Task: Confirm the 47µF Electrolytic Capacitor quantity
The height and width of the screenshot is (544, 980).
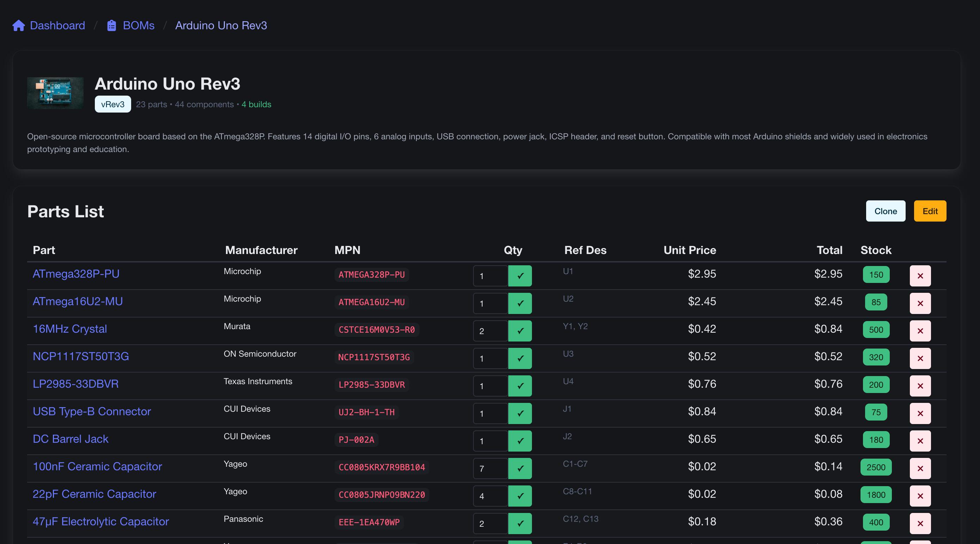Action: [520, 524]
